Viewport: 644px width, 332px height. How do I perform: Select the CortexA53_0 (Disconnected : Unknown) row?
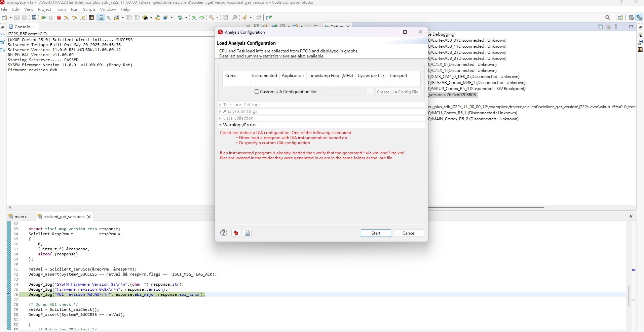point(467,40)
